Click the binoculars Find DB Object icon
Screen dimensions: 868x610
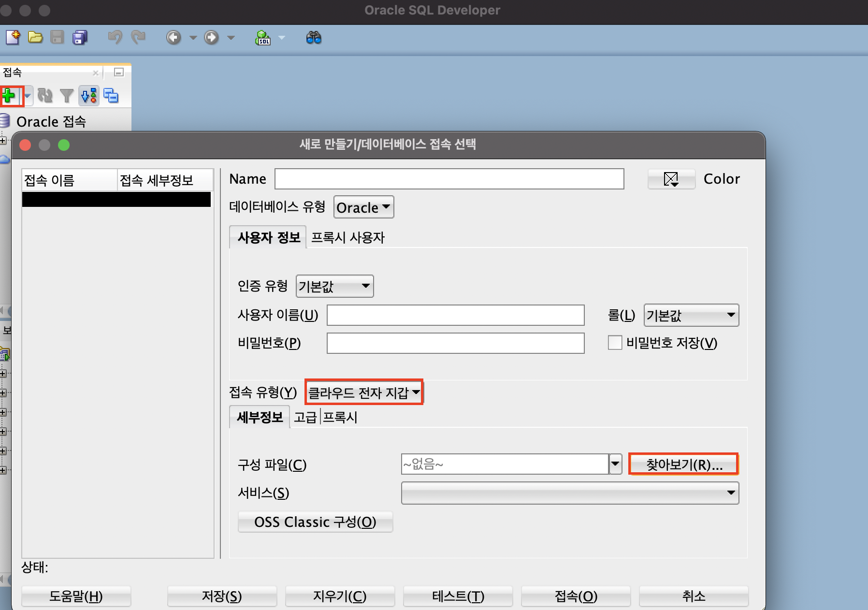pos(314,37)
